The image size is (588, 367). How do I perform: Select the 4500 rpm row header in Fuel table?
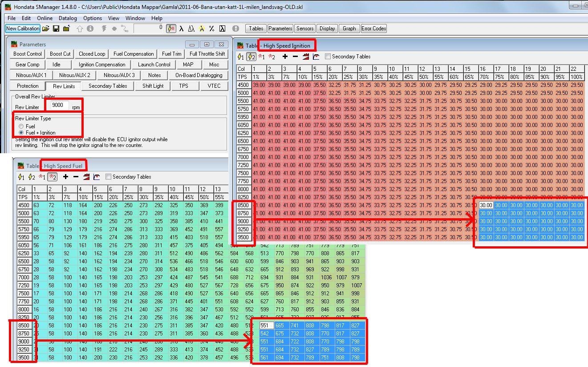[24, 205]
